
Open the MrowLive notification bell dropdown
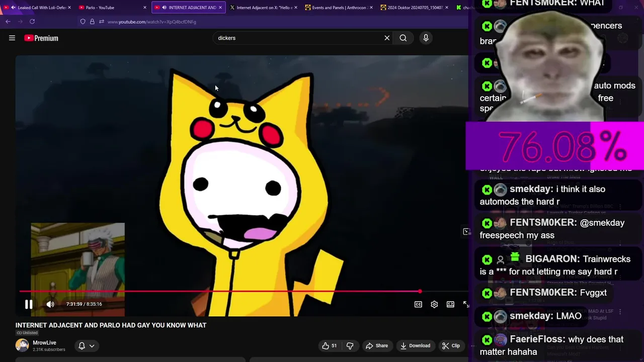pyautogui.click(x=87, y=345)
